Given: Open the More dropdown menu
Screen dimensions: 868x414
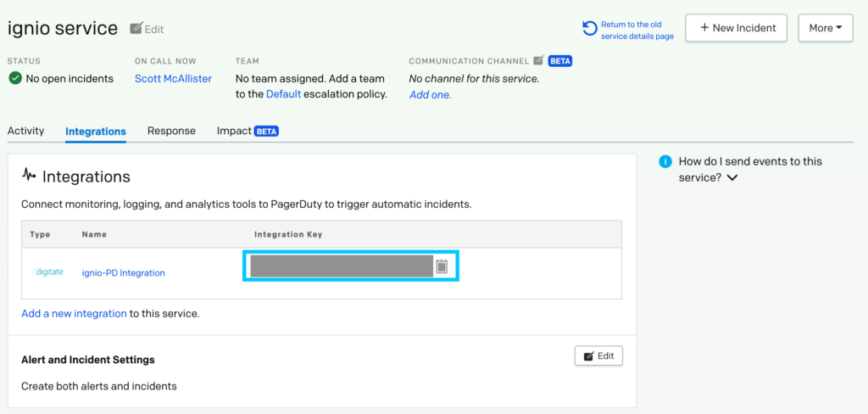Looking at the screenshot, I should [x=825, y=28].
